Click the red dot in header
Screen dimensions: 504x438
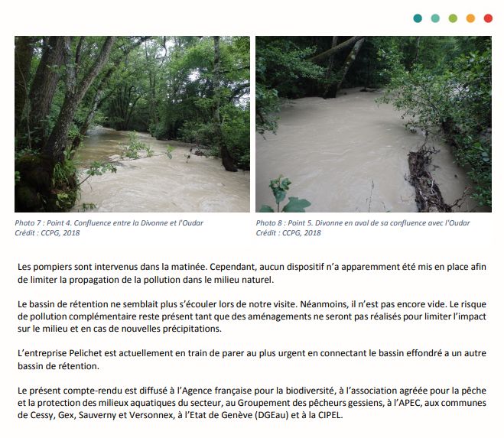pos(488,18)
